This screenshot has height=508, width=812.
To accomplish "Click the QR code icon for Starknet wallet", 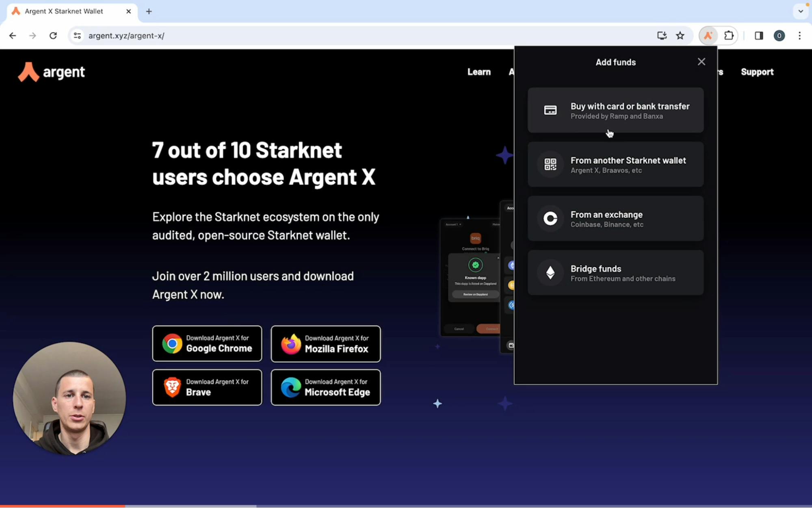I will click(550, 164).
